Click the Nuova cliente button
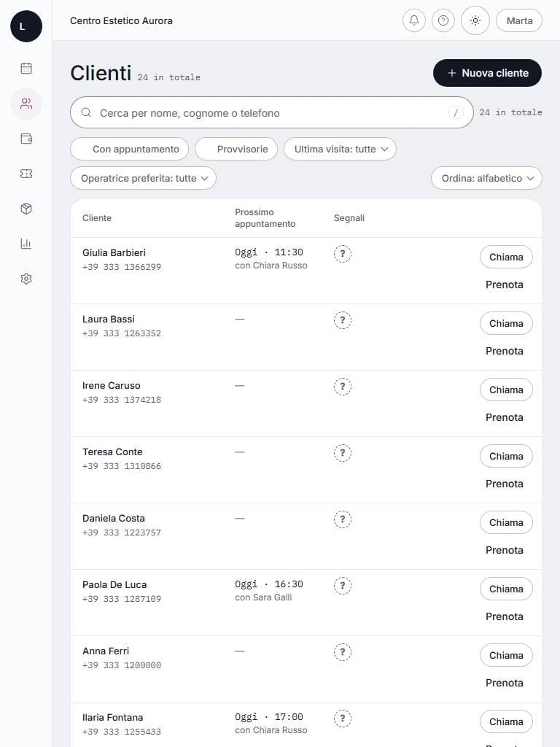The width and height of the screenshot is (560, 747). (x=487, y=73)
